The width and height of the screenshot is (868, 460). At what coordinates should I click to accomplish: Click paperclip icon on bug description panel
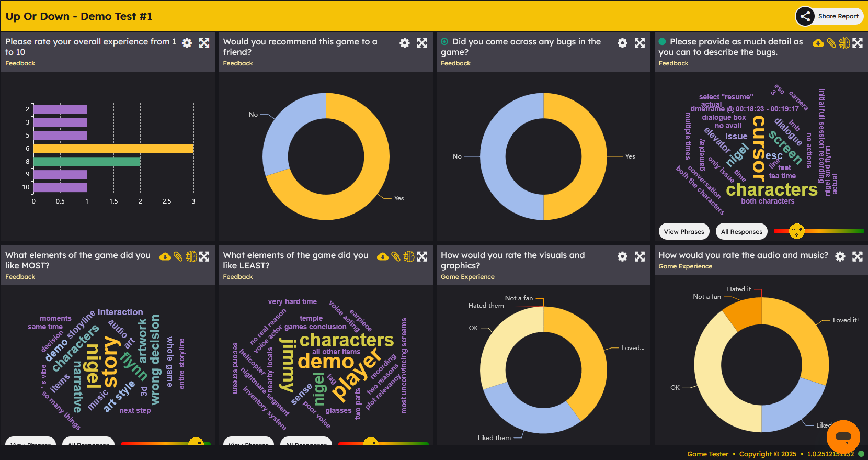pos(831,43)
